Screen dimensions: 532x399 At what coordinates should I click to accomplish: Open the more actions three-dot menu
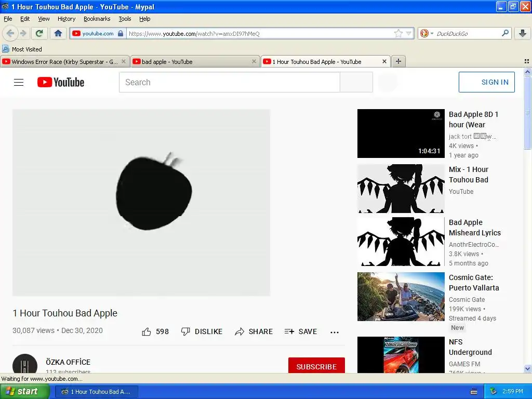click(x=335, y=332)
